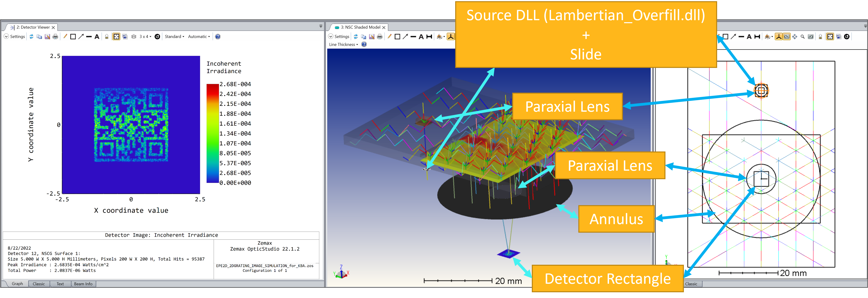Click the QR code irradiance plot

tap(131, 125)
